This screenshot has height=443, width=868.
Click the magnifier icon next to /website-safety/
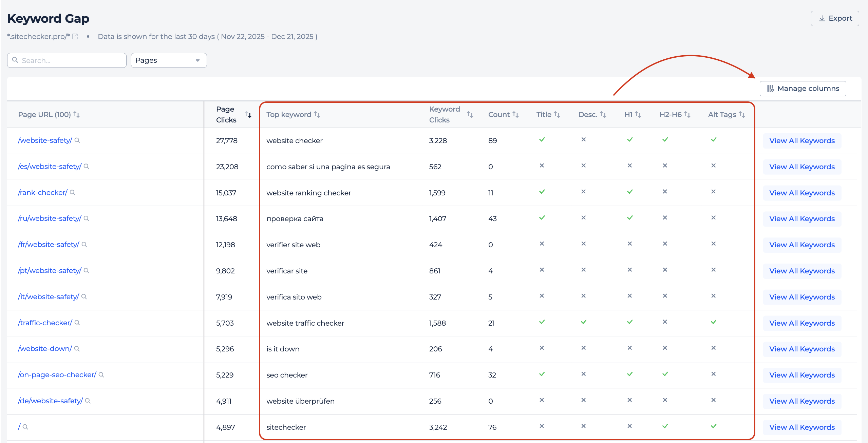pos(77,140)
